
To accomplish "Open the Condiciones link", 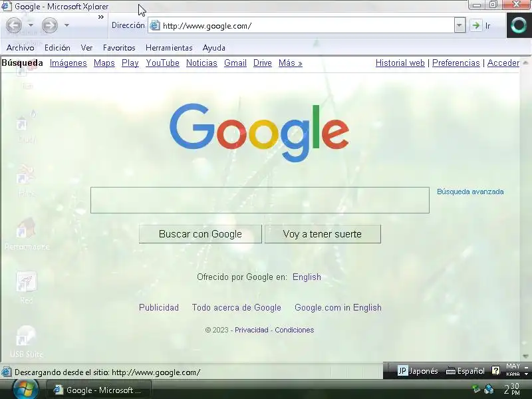I will pyautogui.click(x=294, y=330).
